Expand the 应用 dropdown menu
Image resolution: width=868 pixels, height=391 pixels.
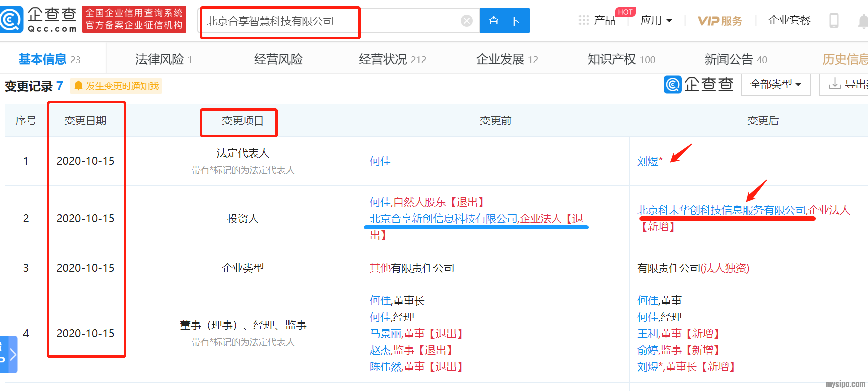tap(656, 21)
